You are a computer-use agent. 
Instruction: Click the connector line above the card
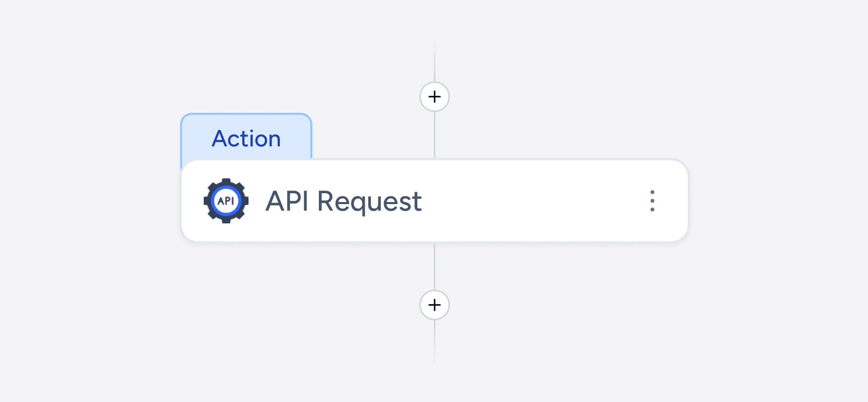click(435, 135)
